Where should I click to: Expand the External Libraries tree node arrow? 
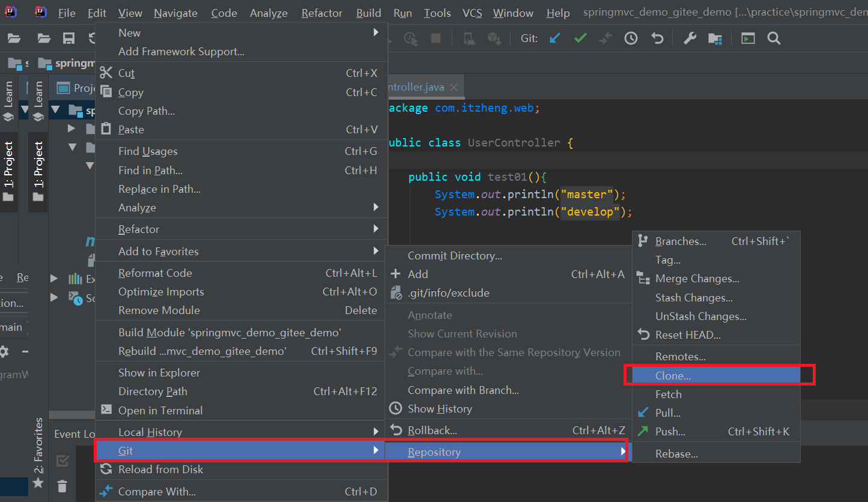pyautogui.click(x=55, y=278)
